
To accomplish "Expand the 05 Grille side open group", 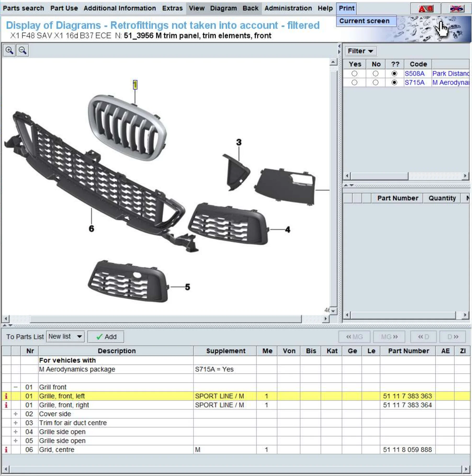I will tap(16, 441).
